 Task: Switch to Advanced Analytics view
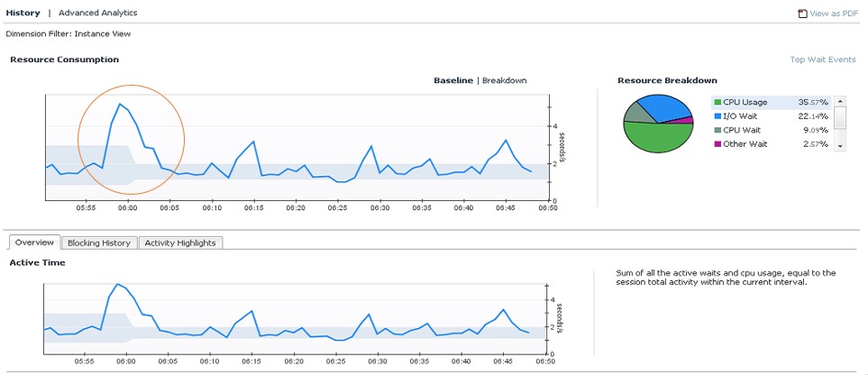98,13
